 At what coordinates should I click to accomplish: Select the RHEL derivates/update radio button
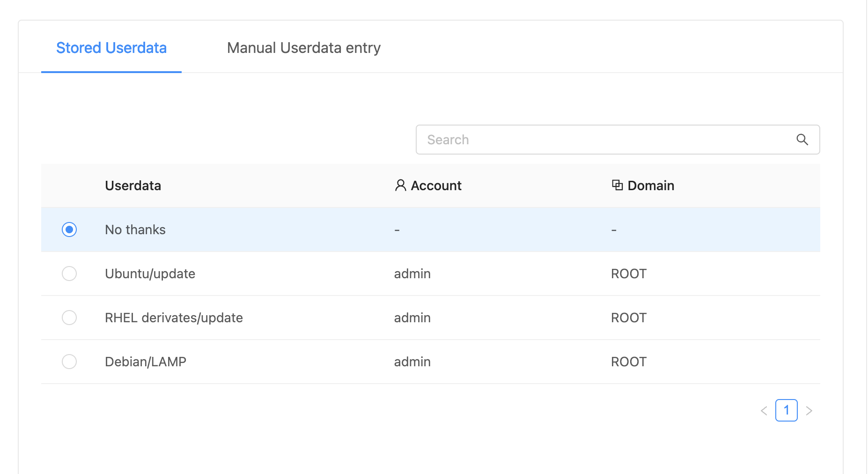tap(69, 318)
